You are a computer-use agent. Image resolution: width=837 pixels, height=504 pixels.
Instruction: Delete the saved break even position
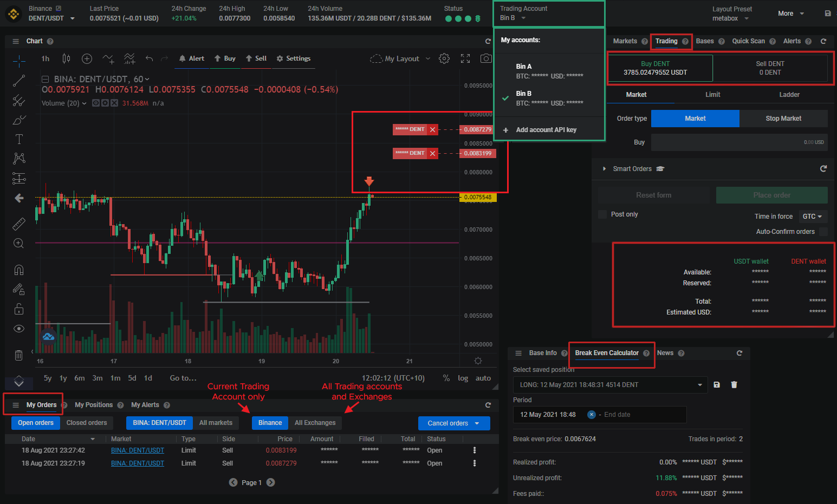point(734,385)
